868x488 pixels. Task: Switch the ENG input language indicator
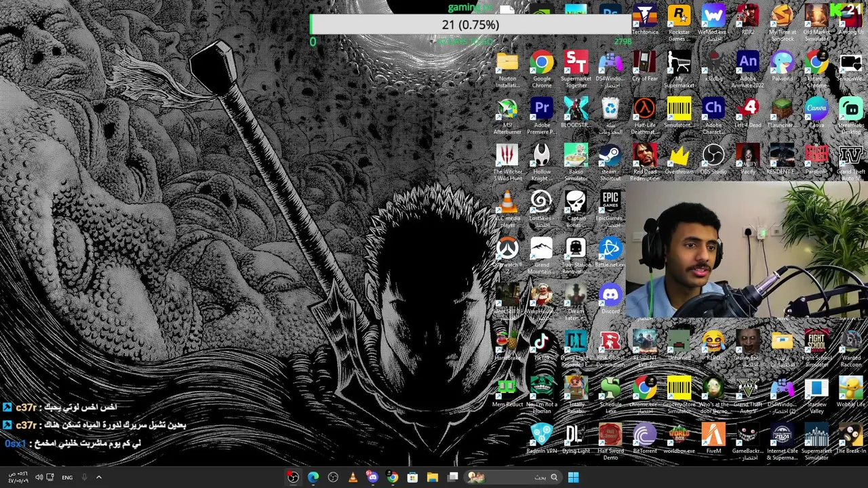tap(67, 477)
